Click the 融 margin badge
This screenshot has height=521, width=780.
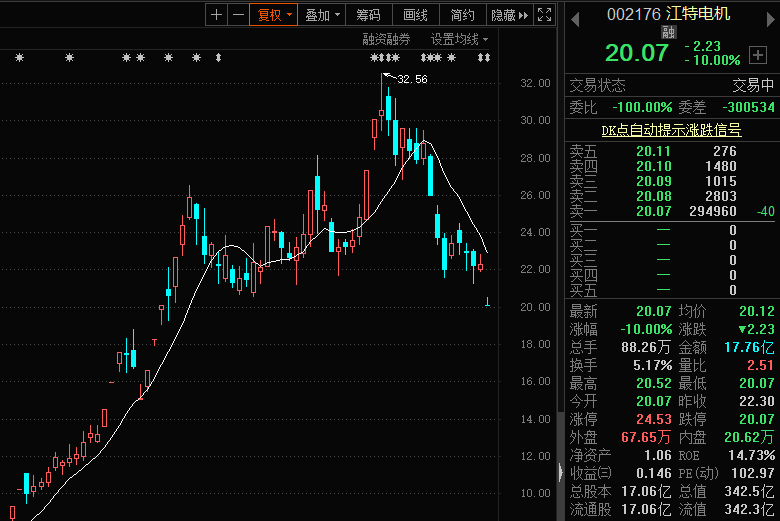point(669,32)
